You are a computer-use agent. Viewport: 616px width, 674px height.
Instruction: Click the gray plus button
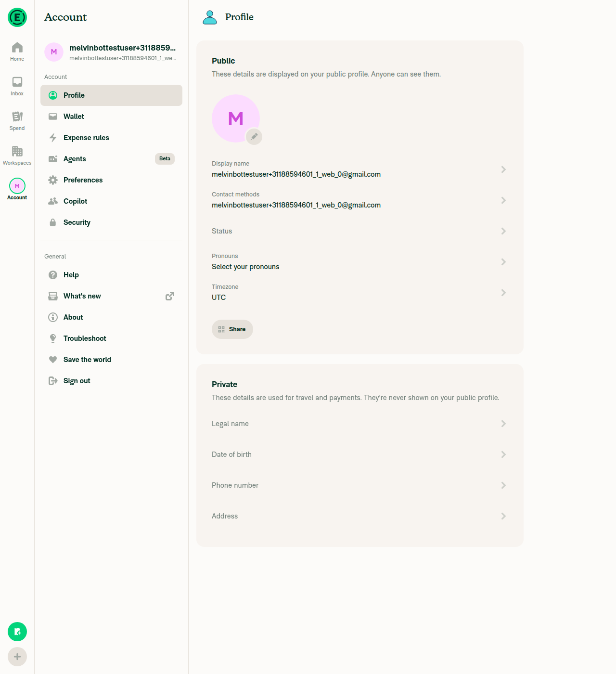click(x=17, y=657)
